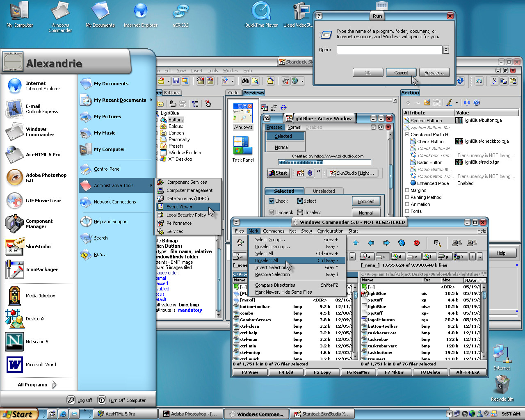Choose Compare Directories in Mark menu

coord(297,285)
